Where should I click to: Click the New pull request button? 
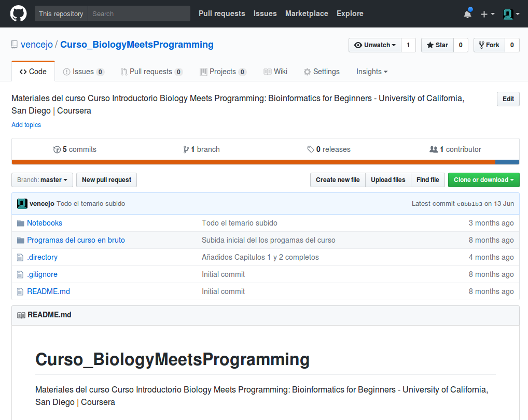106,180
